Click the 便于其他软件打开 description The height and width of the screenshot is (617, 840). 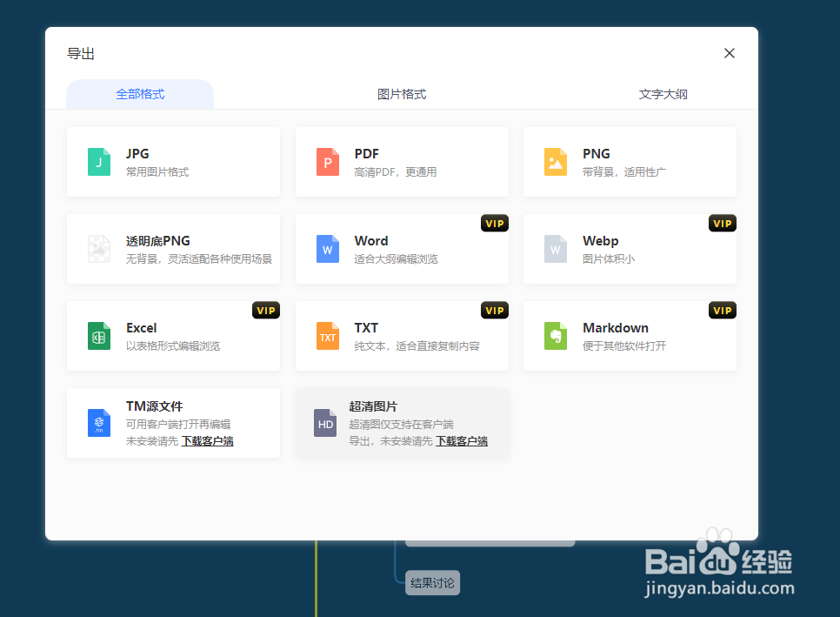(624, 346)
